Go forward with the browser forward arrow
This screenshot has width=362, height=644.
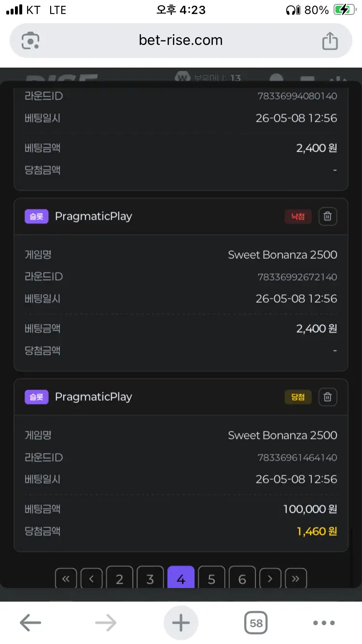point(106,623)
